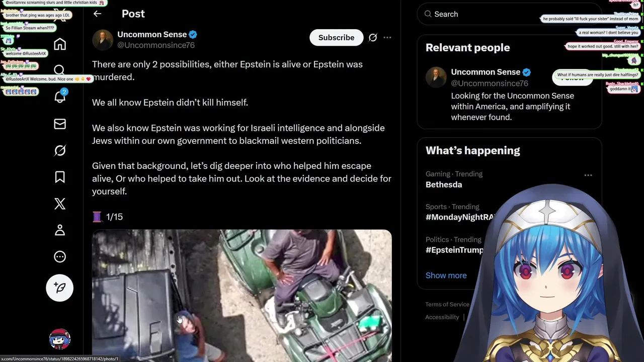Open the Messages envelope icon
Viewport: 644px width, 362px height.
[x=60, y=124]
